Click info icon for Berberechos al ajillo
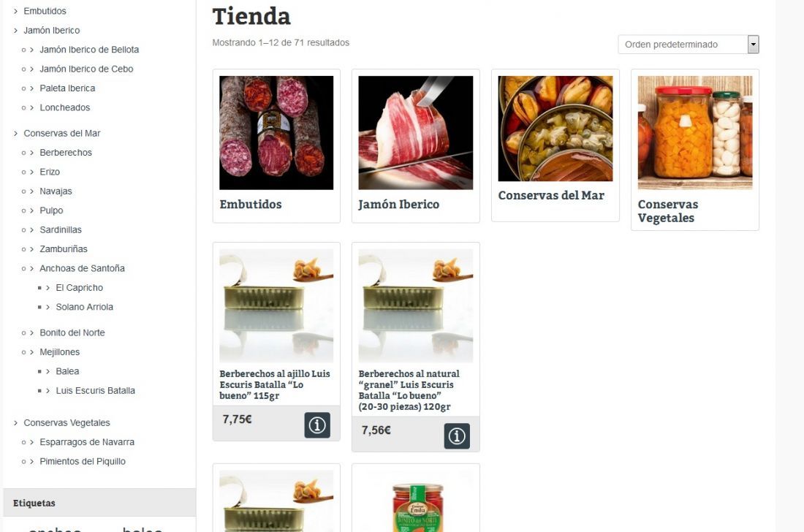The height and width of the screenshot is (532, 804). tap(317, 425)
